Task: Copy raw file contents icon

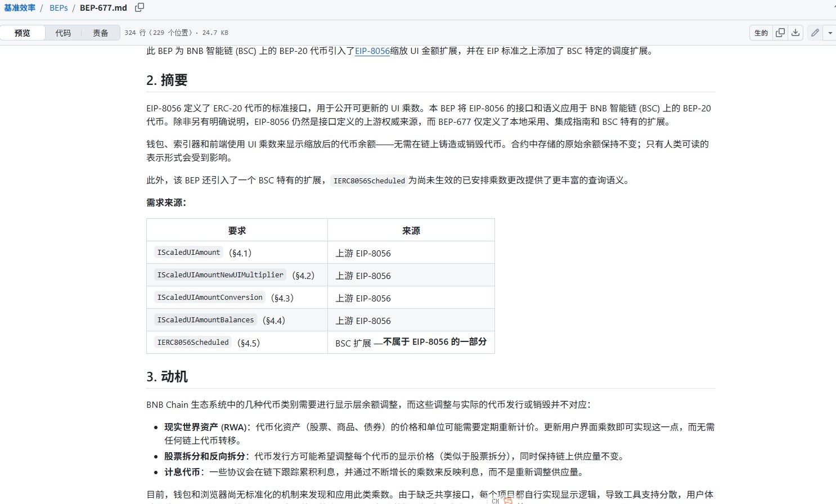Action: 780,33
